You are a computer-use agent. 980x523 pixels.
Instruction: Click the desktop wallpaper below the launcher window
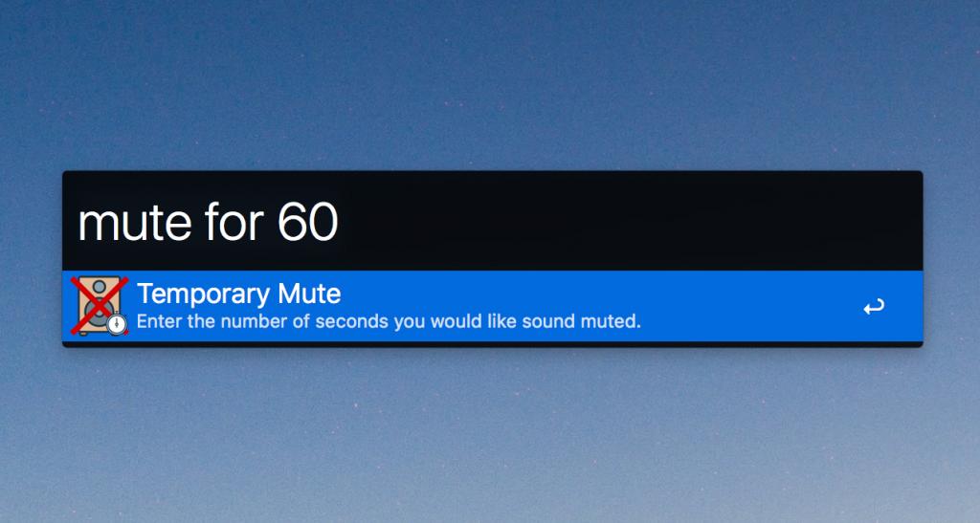point(490,436)
